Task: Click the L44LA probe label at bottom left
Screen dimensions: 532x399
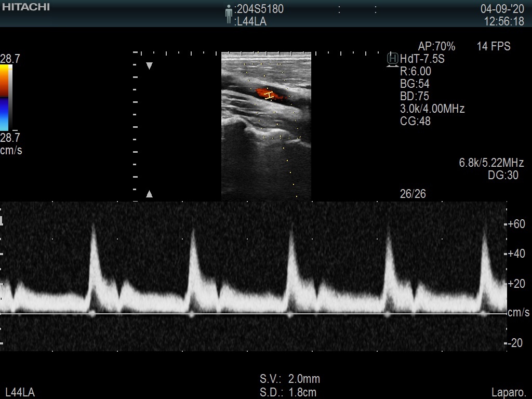Action: pos(20,392)
